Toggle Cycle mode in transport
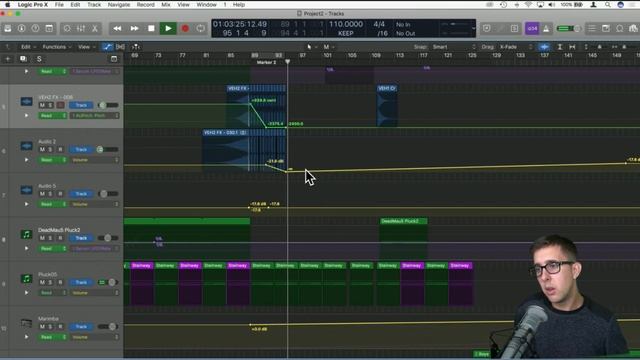The height and width of the screenshot is (360, 640). pos(201,29)
